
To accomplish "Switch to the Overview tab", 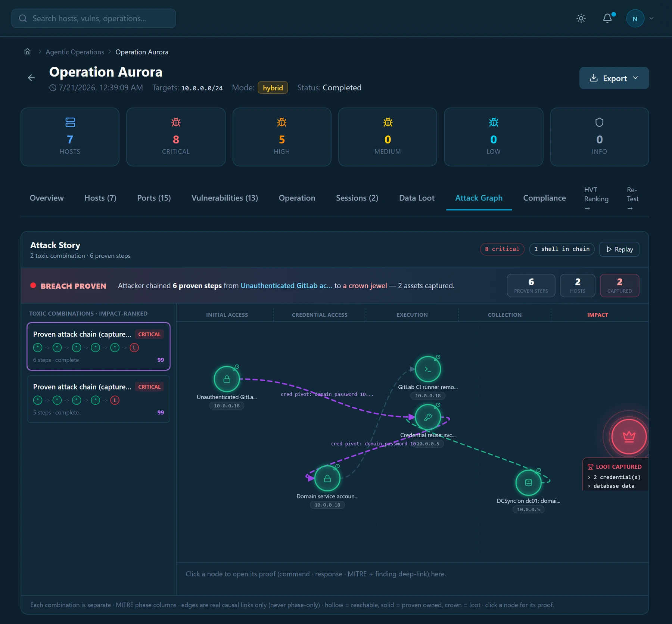I will [x=47, y=198].
